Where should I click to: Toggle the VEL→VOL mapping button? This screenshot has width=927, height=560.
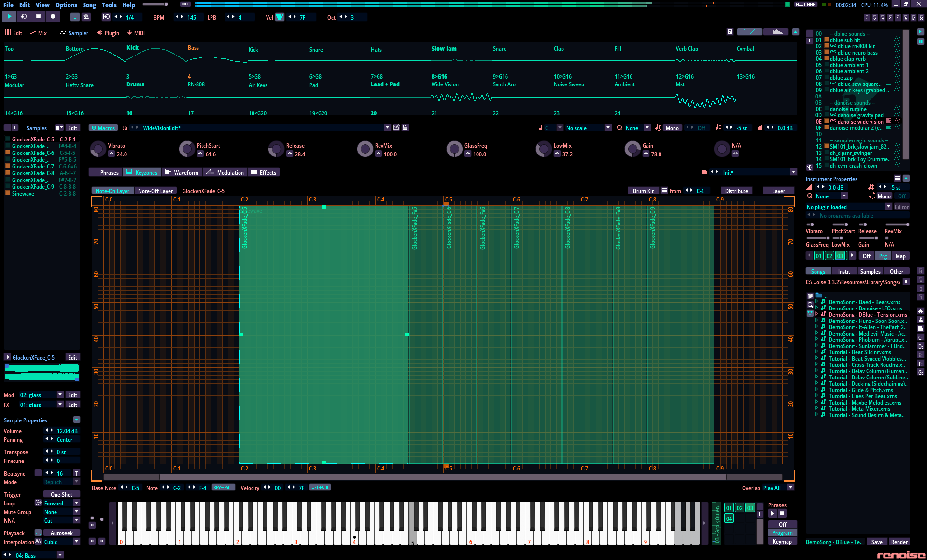[320, 488]
